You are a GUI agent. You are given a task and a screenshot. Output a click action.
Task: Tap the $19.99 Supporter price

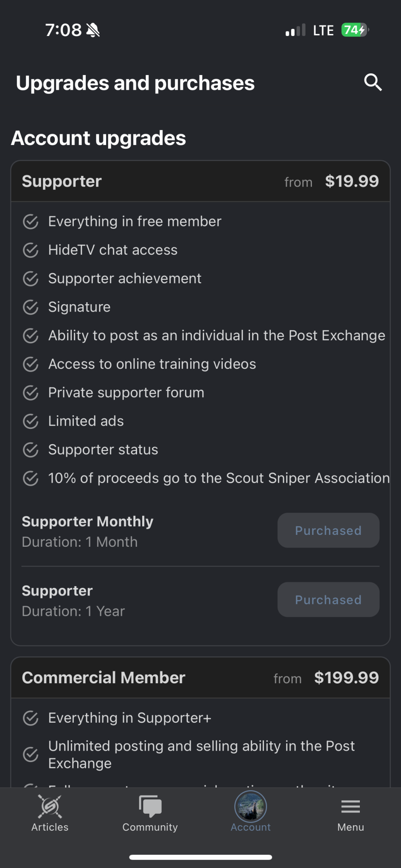point(352,181)
